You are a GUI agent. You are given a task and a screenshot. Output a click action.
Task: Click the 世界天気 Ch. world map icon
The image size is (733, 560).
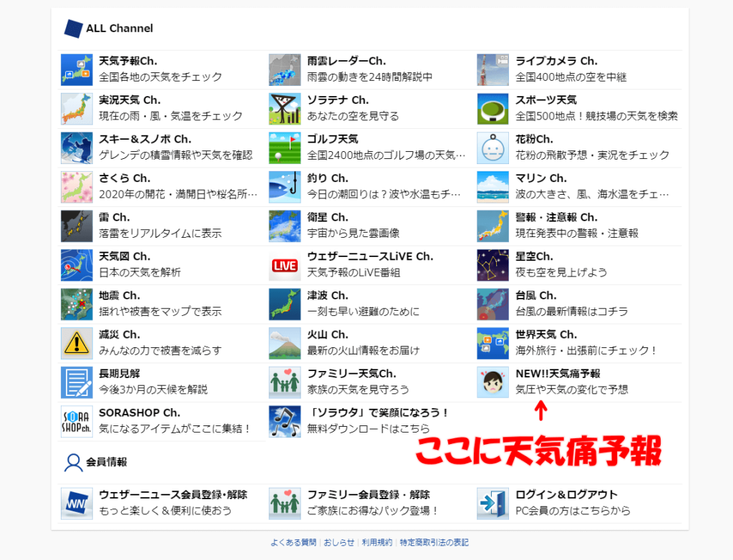[x=492, y=344]
